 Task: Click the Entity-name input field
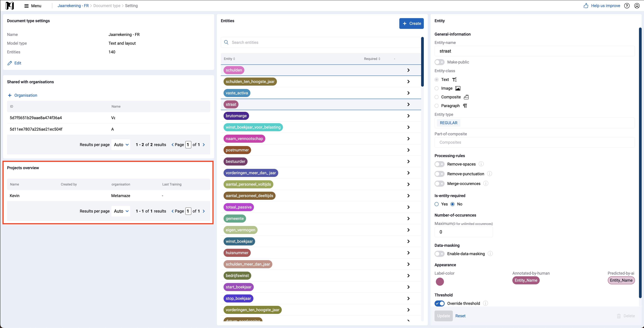[x=534, y=51]
